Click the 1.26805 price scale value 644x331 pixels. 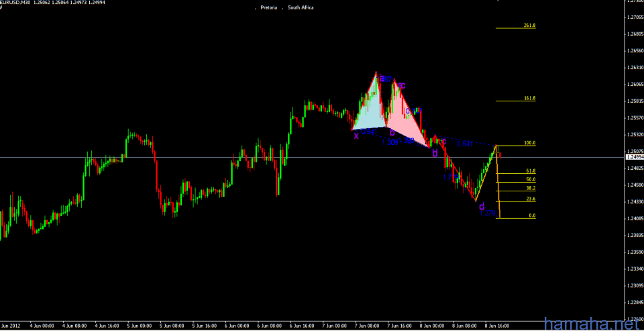click(x=635, y=34)
